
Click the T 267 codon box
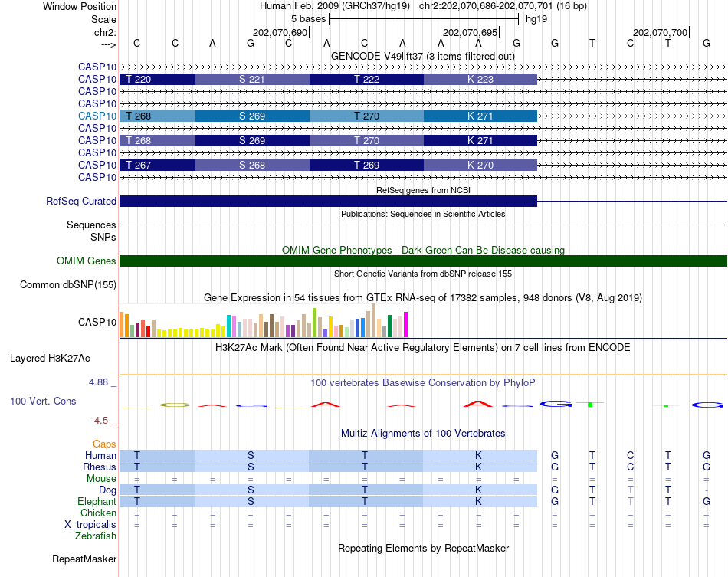157,165
